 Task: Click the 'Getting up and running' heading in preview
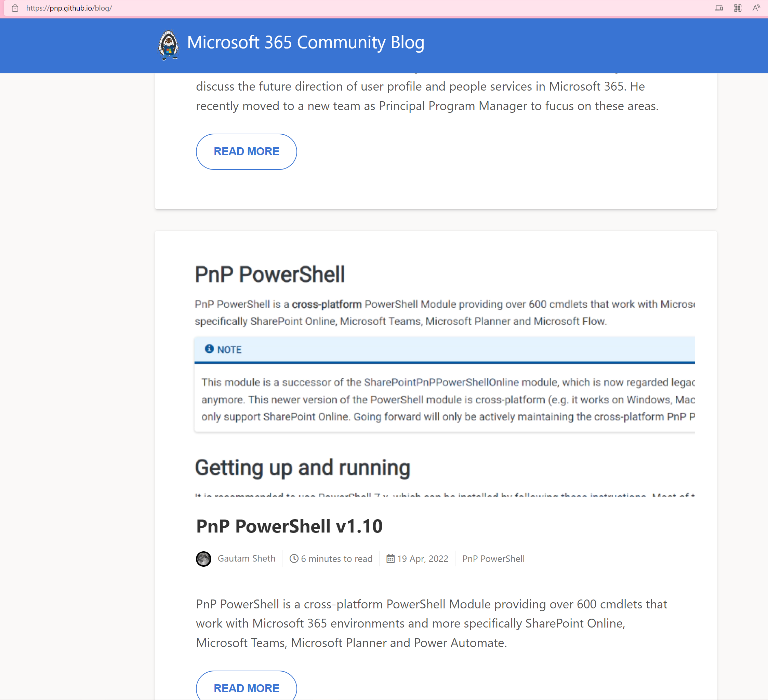pyautogui.click(x=303, y=468)
